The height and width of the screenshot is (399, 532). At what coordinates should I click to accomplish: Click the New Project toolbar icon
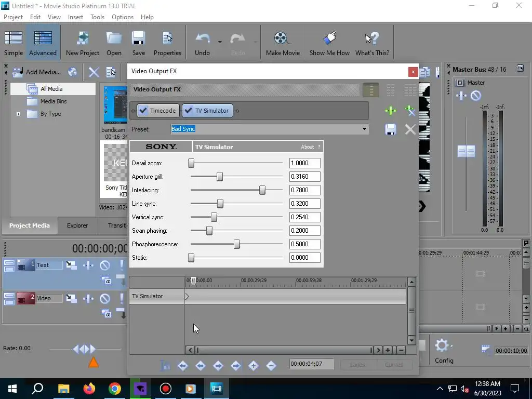[83, 43]
